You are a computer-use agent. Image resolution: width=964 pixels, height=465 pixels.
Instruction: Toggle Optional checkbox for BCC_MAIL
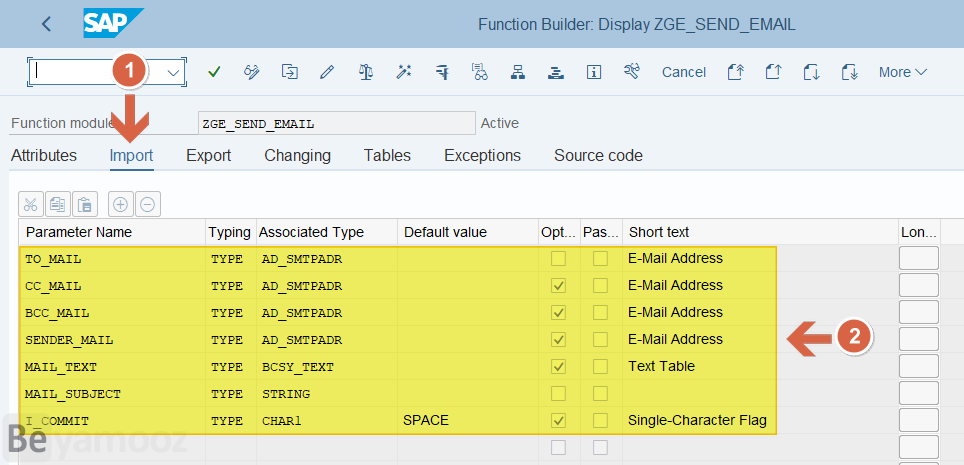point(558,313)
